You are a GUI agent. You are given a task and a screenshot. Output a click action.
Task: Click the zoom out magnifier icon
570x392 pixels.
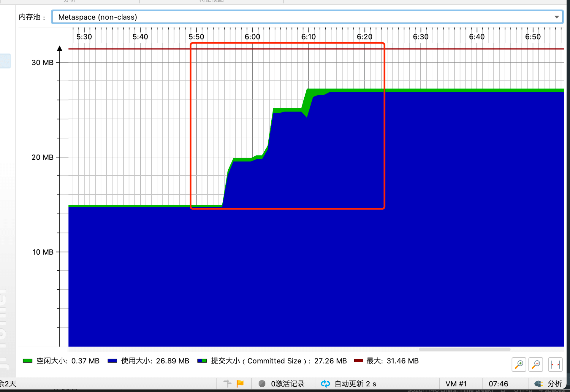pyautogui.click(x=536, y=364)
